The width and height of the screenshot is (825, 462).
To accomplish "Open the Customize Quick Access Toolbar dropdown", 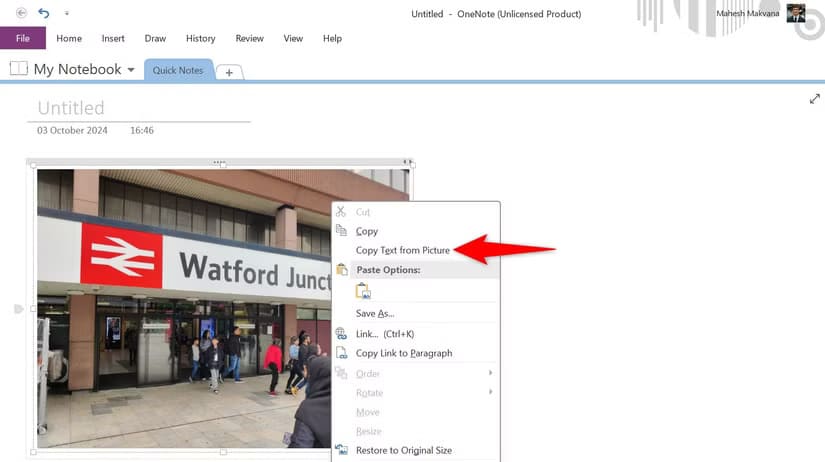I will (x=67, y=14).
